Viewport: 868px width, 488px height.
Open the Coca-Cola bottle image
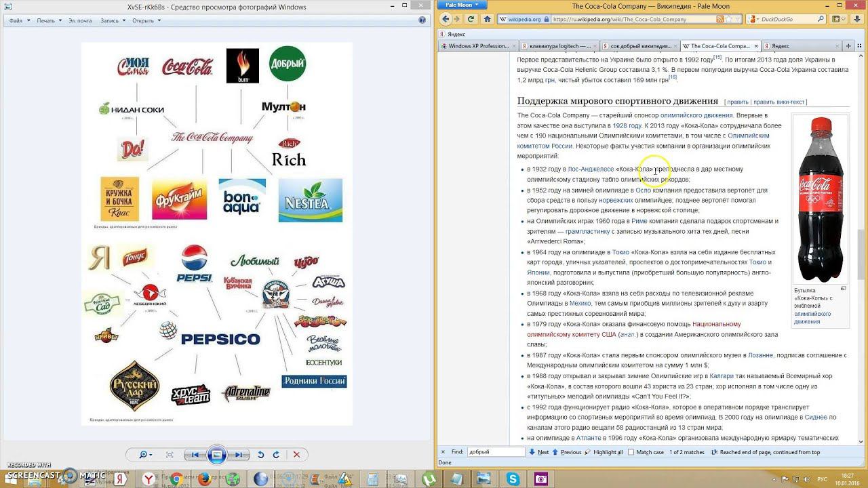pyautogui.click(x=821, y=199)
